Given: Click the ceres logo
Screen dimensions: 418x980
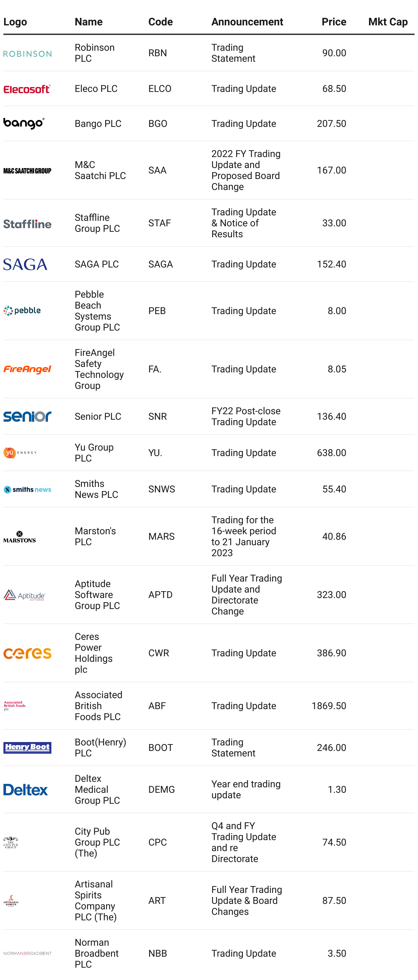Looking at the screenshot, I should [27, 653].
